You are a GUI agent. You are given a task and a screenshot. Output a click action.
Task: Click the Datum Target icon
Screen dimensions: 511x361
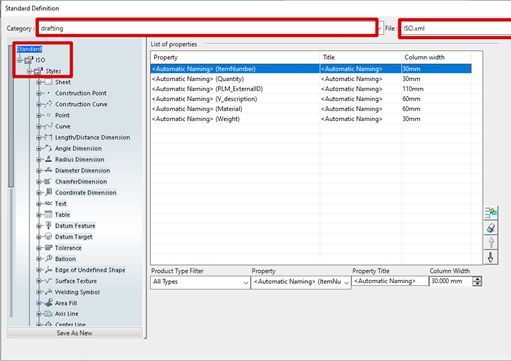point(48,237)
